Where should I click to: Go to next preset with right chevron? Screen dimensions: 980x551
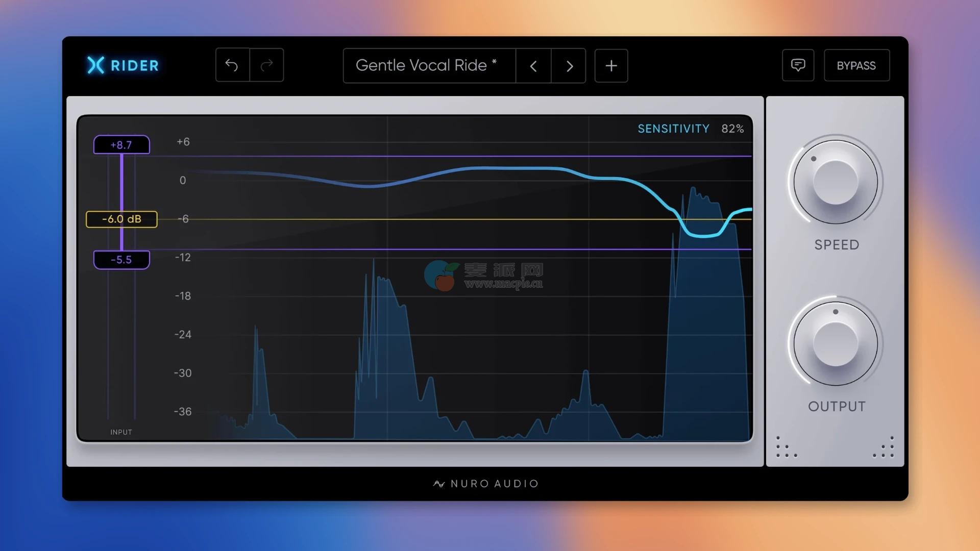(569, 66)
